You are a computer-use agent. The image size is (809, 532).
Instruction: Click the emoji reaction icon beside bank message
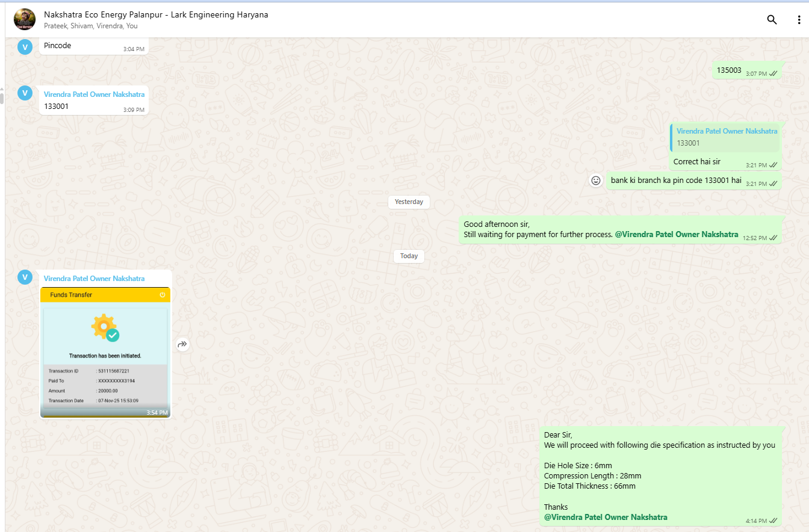click(x=596, y=181)
